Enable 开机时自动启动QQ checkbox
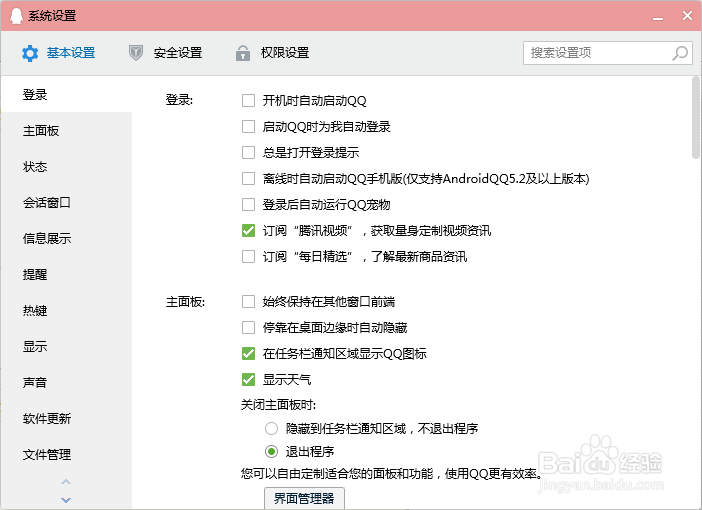 (x=248, y=101)
